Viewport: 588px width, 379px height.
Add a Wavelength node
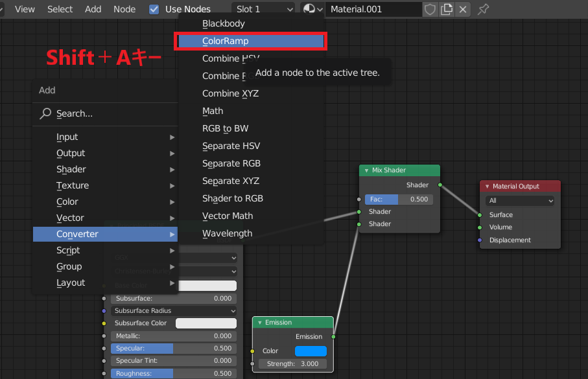tap(251, 233)
